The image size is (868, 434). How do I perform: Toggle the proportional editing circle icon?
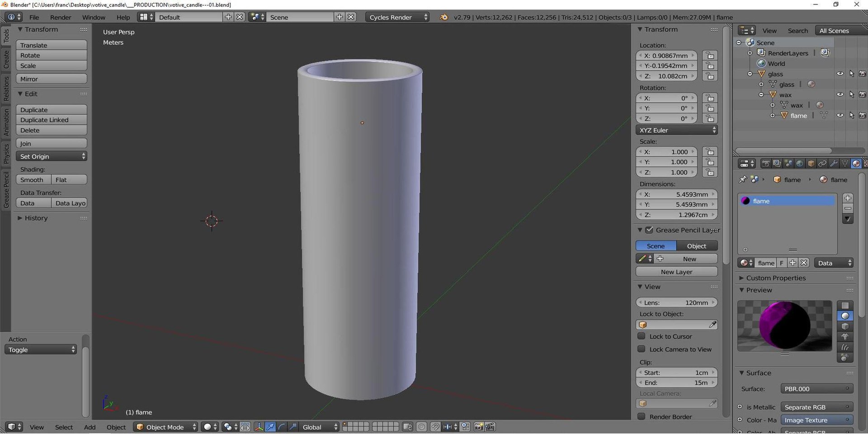click(421, 427)
